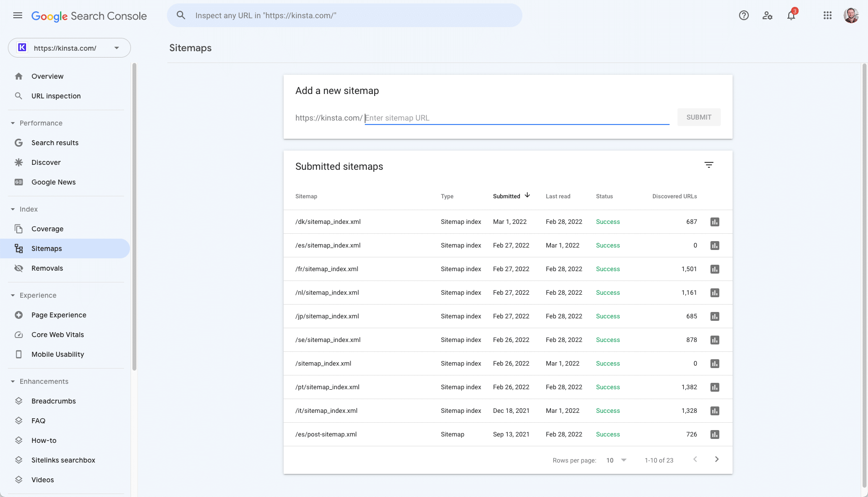Go to Core Web Vitals report

tap(58, 335)
